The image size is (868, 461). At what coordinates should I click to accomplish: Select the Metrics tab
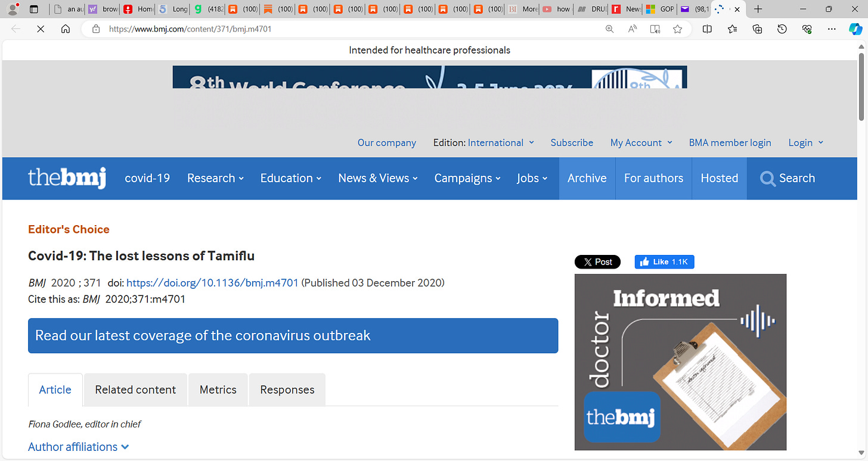tap(218, 390)
